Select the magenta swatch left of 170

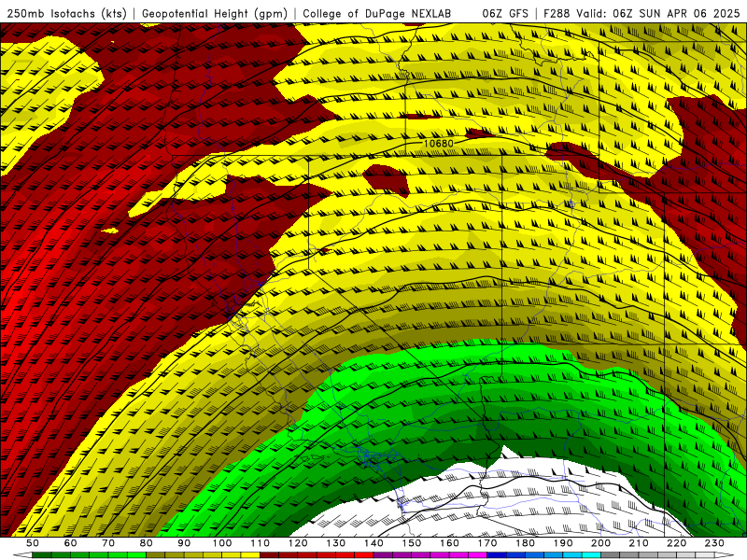pos(477,555)
